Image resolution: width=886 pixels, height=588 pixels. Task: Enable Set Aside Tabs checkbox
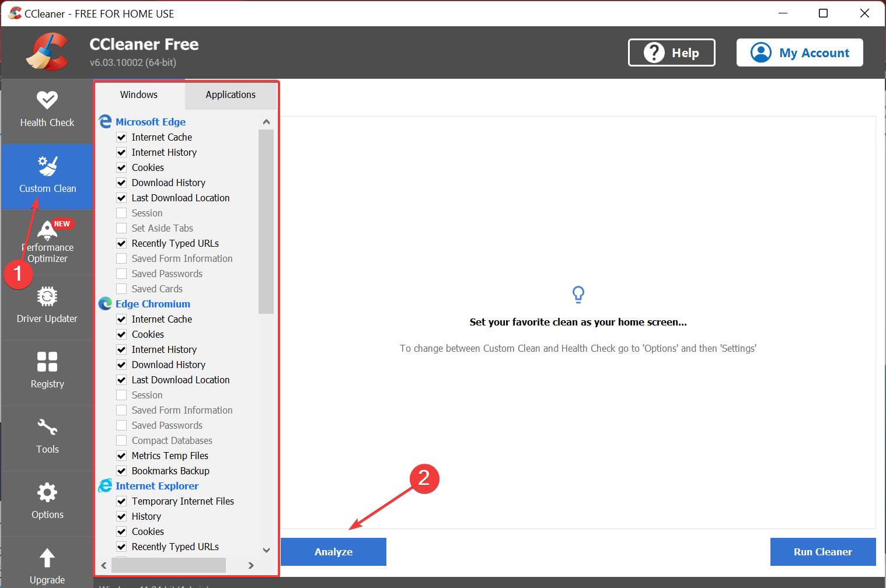pyautogui.click(x=121, y=228)
